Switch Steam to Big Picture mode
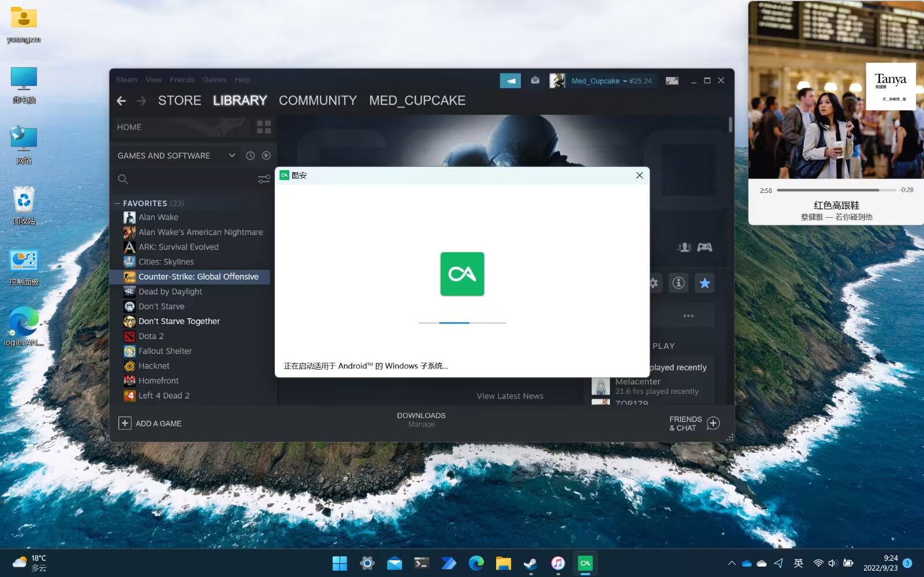Viewport: 924px width, 577px height. click(672, 81)
